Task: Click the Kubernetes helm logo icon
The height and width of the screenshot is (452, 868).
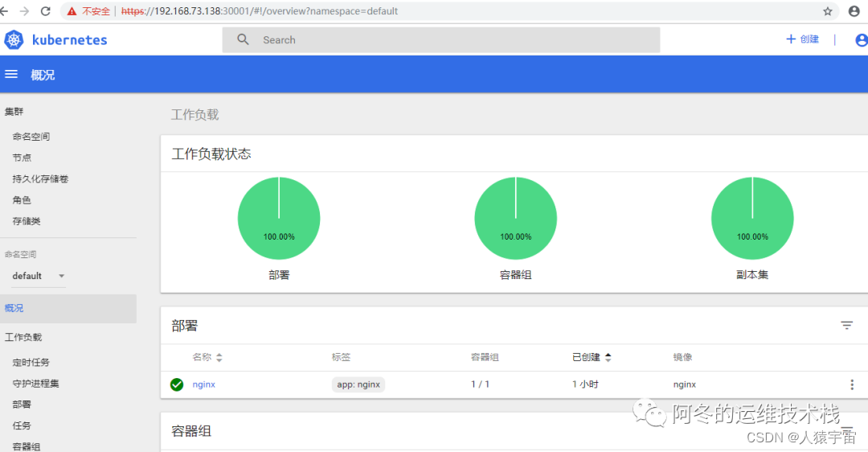Action: (14, 40)
